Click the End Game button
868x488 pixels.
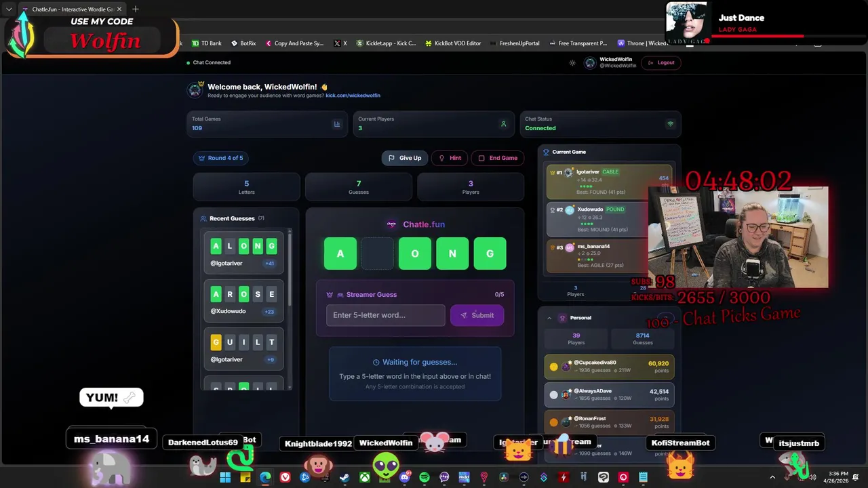tap(498, 158)
